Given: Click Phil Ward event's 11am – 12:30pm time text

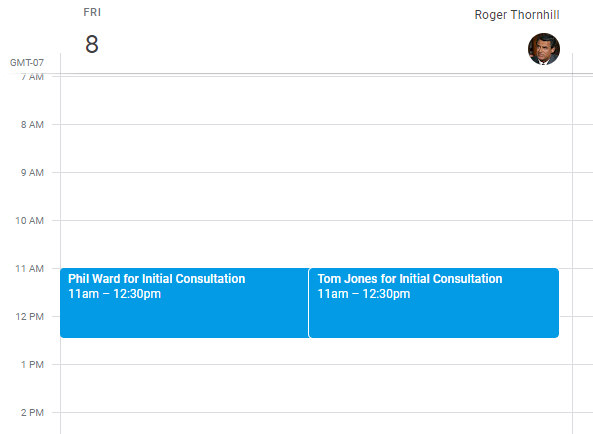Looking at the screenshot, I should pos(114,294).
